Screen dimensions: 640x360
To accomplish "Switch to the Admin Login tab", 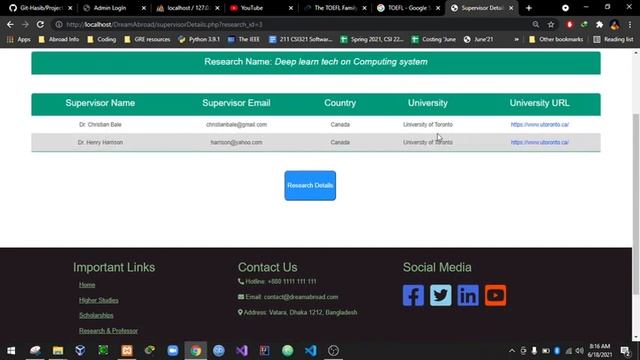I will coord(114,8).
